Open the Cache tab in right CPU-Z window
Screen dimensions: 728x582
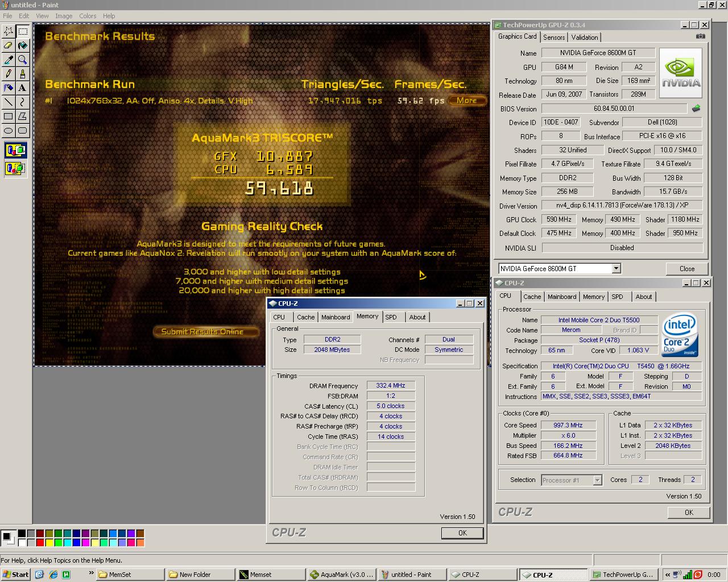point(532,297)
